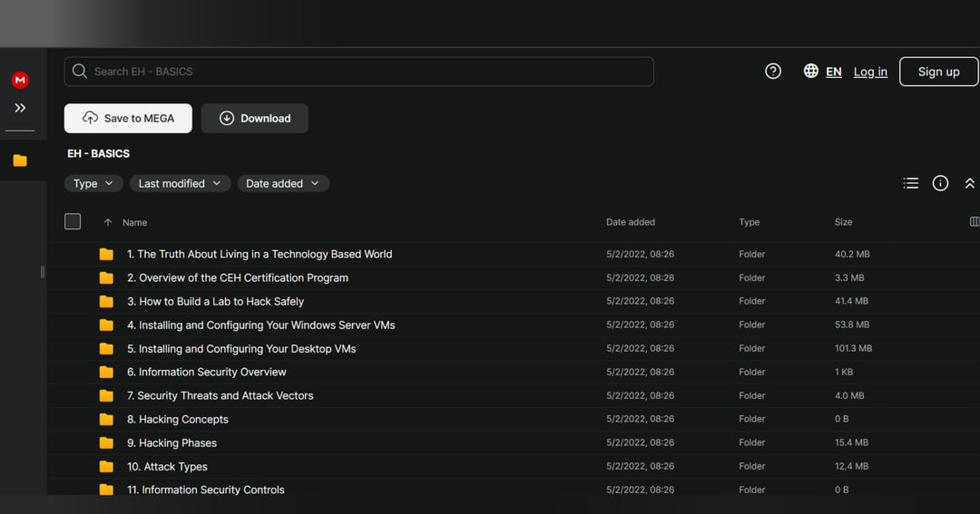Click the 12.4 MB size value
The image size is (980, 514).
tap(851, 467)
